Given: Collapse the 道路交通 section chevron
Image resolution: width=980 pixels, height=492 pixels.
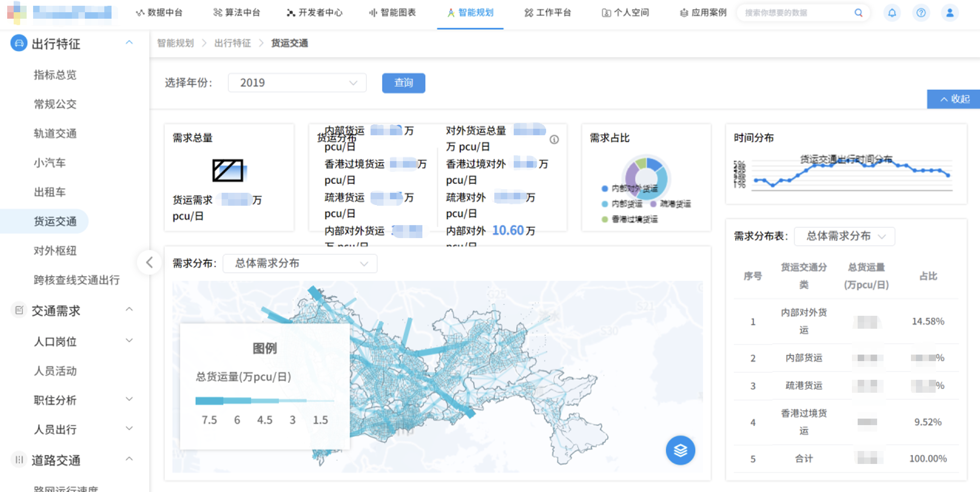Looking at the screenshot, I should coord(130,459).
